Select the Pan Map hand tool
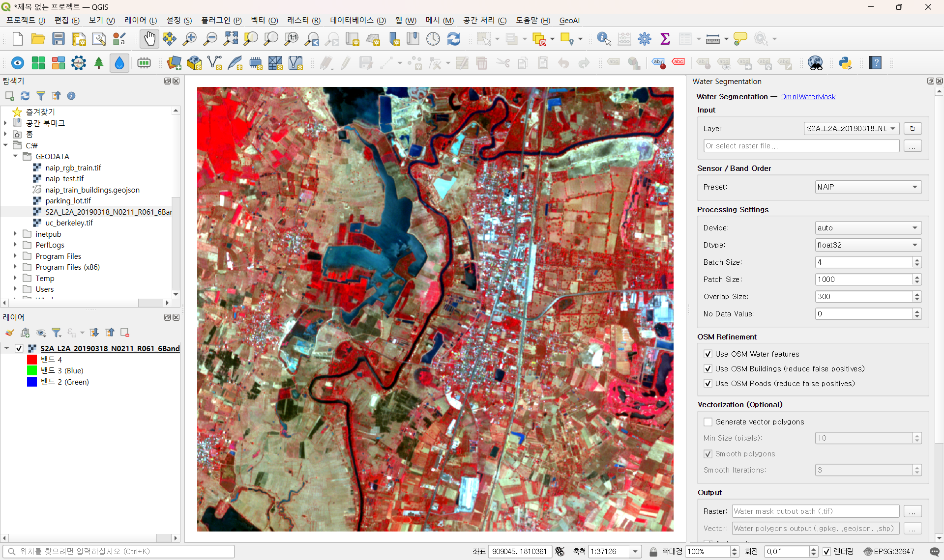 (x=149, y=39)
